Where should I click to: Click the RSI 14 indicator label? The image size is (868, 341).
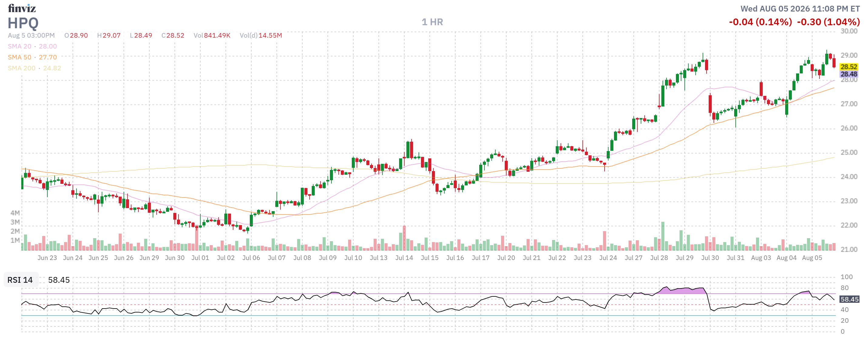click(20, 280)
